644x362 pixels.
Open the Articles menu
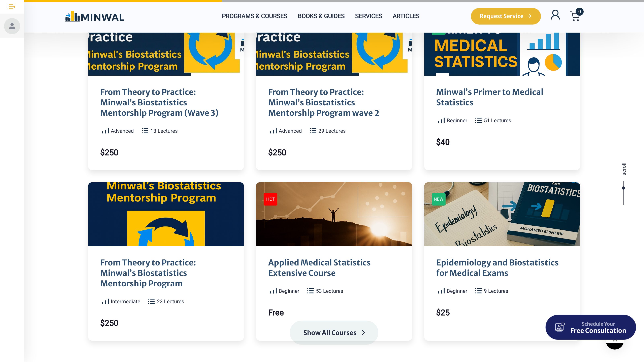tap(406, 16)
